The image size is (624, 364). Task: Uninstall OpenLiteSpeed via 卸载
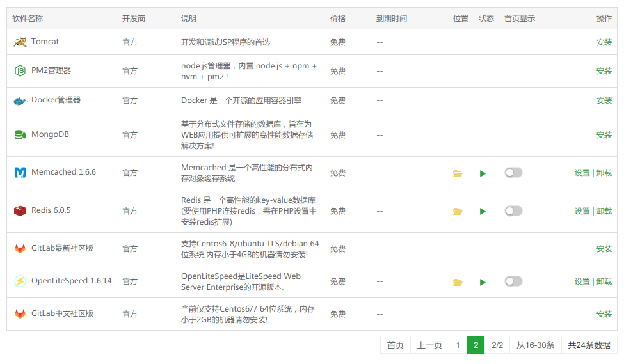coord(604,281)
